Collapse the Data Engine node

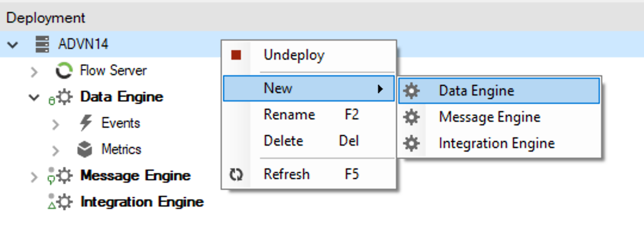[34, 97]
